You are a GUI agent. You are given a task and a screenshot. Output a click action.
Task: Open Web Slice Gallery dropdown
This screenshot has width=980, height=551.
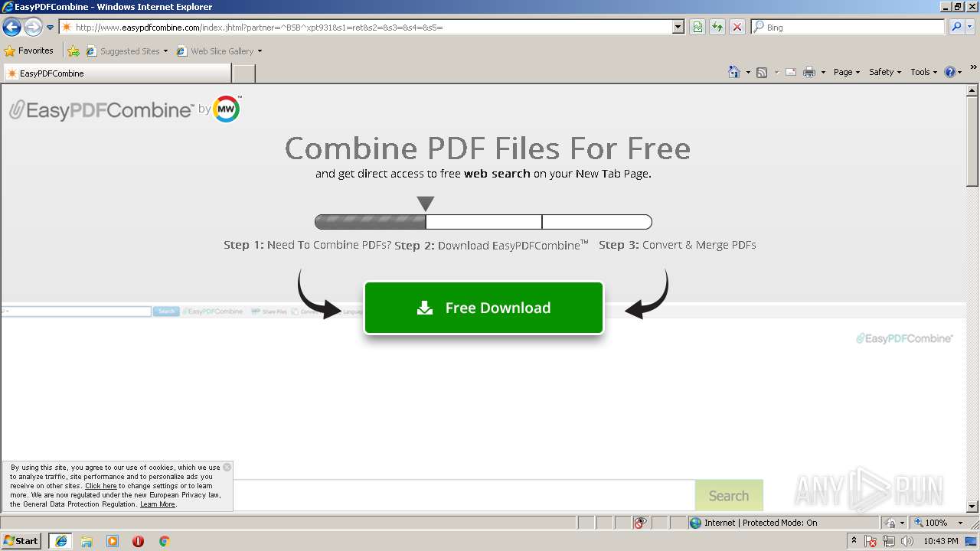coord(219,51)
